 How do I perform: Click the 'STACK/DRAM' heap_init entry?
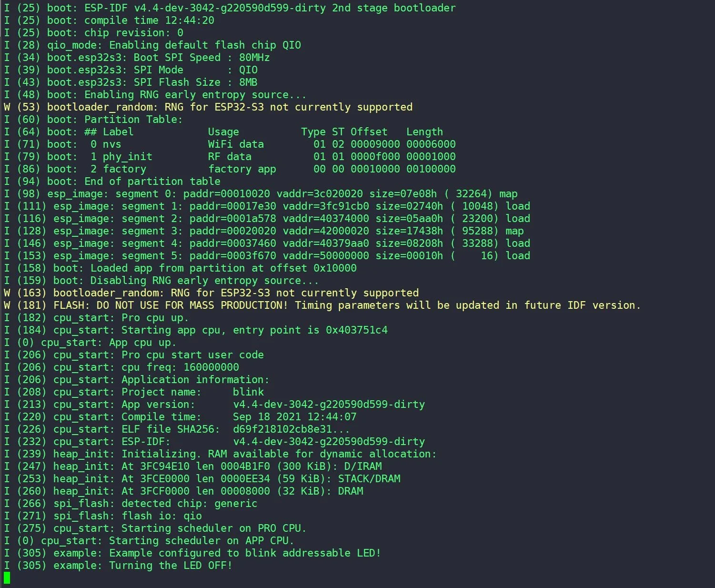click(369, 479)
